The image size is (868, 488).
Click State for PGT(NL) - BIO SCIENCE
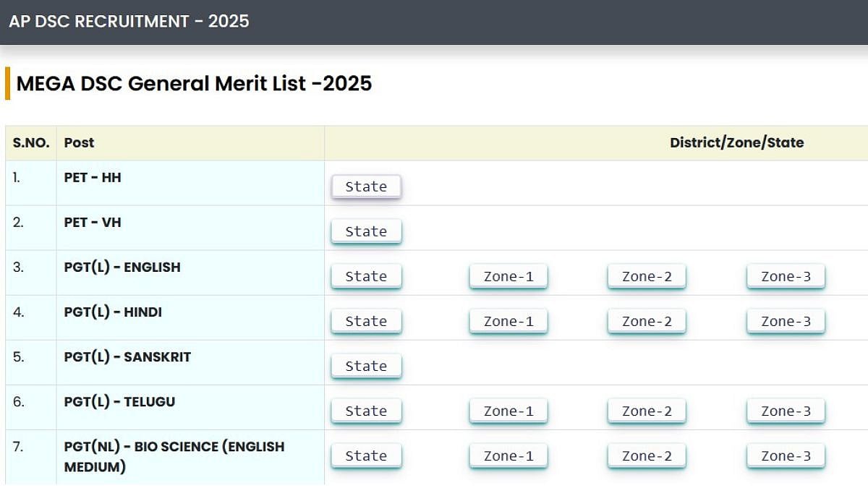(366, 455)
